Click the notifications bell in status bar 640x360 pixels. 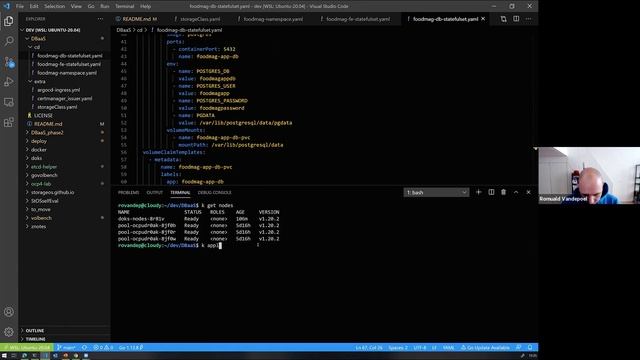coord(530,348)
